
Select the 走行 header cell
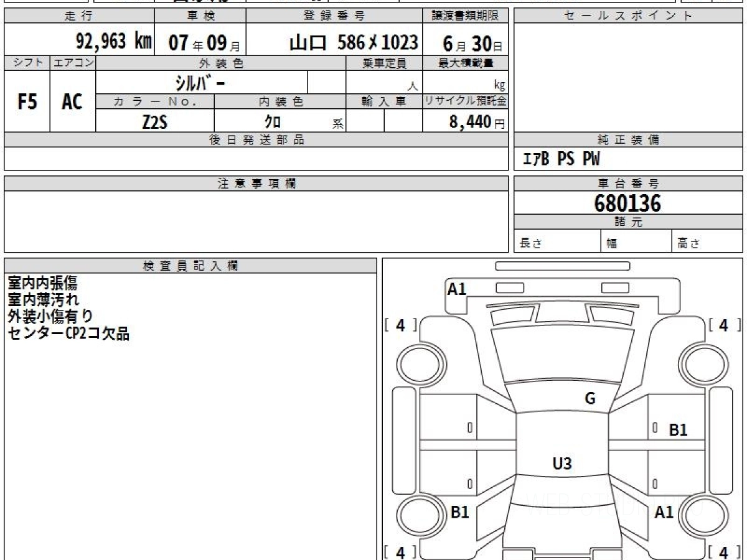click(78, 16)
